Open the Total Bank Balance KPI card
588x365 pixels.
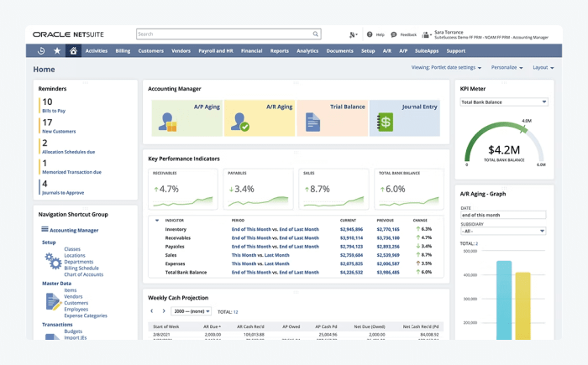pyautogui.click(x=409, y=189)
